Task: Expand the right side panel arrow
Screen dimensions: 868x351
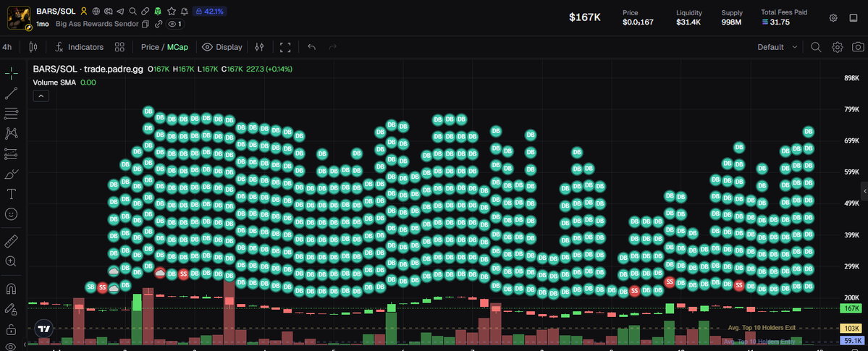Action: pyautogui.click(x=864, y=190)
